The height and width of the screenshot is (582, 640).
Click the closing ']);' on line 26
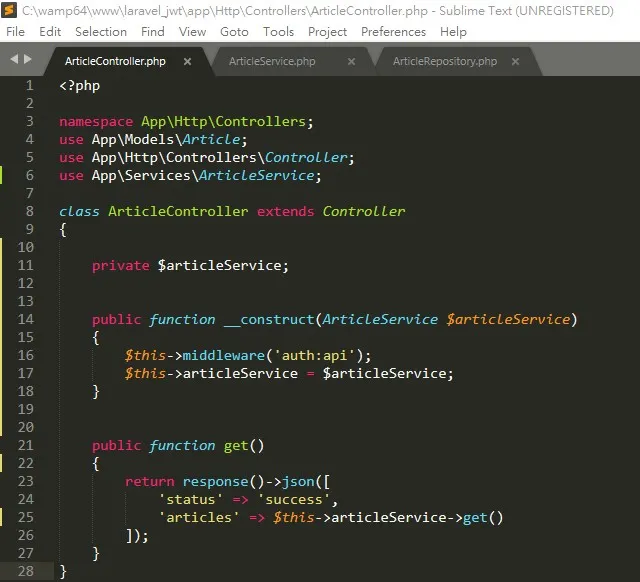pos(137,536)
